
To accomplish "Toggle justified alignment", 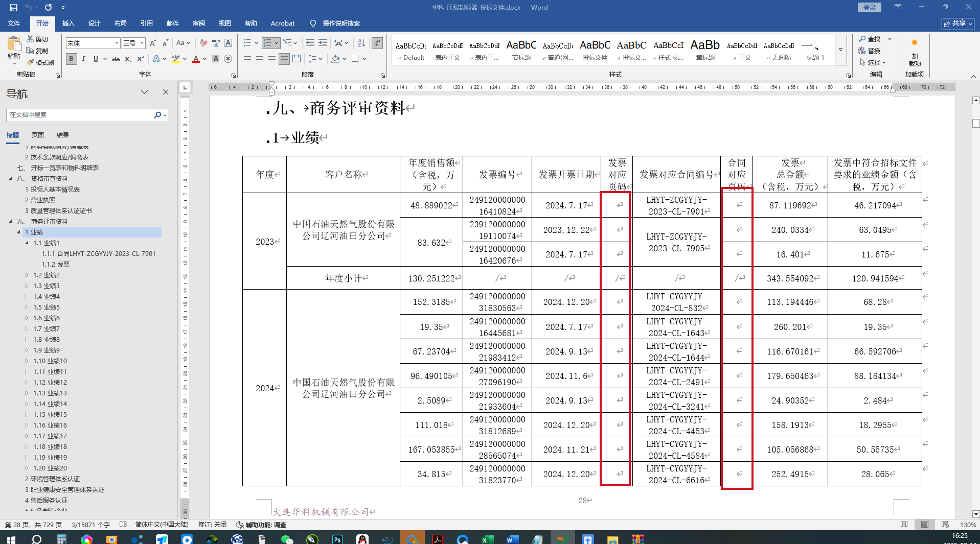I will [x=284, y=59].
